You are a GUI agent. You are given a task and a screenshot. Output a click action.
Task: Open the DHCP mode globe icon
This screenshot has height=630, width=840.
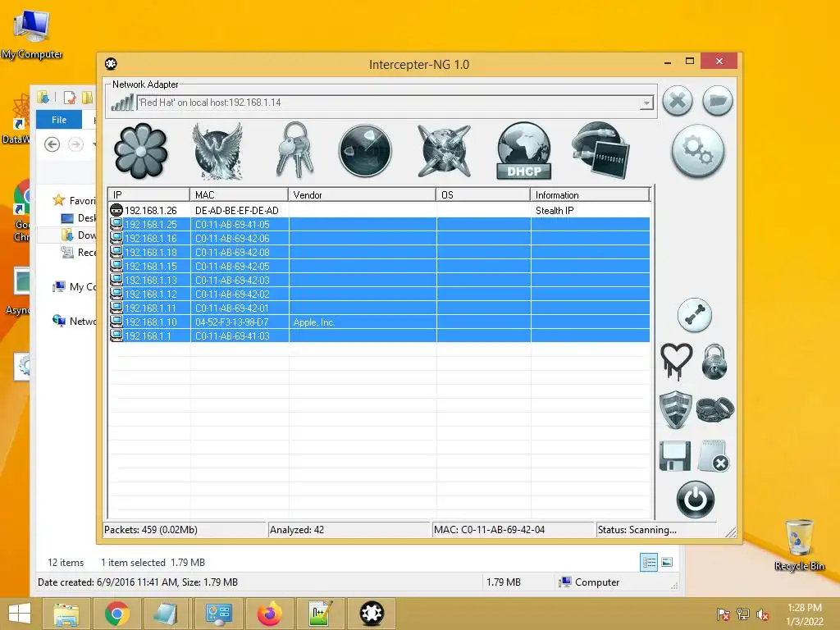(x=524, y=151)
